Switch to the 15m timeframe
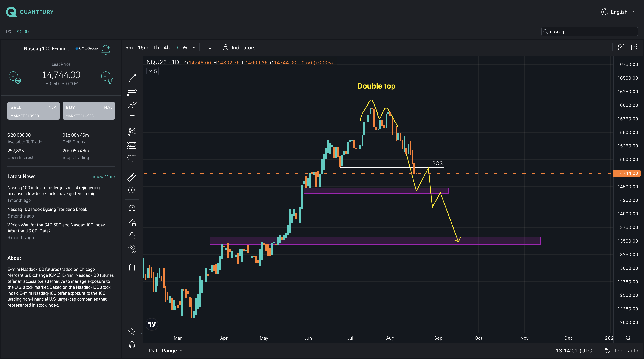 [x=143, y=48]
